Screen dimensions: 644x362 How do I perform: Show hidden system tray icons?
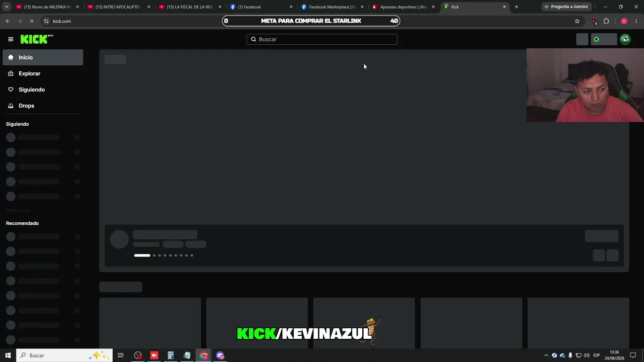tap(546, 355)
